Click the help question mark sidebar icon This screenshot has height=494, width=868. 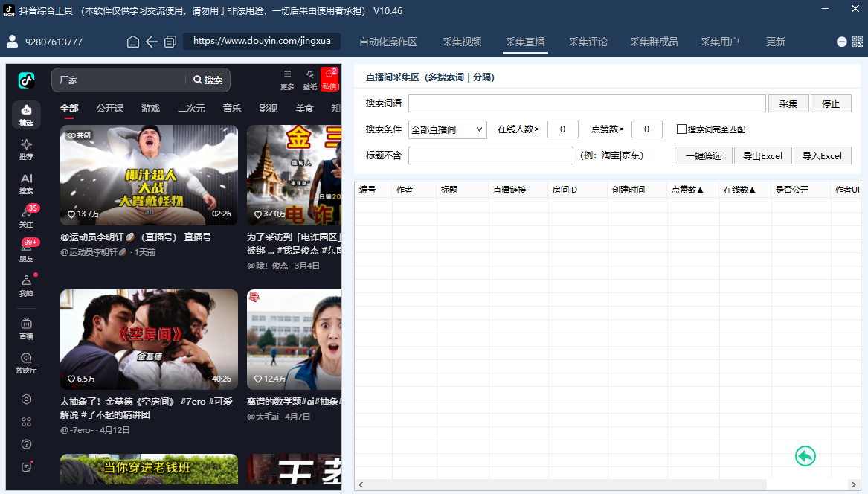click(26, 444)
